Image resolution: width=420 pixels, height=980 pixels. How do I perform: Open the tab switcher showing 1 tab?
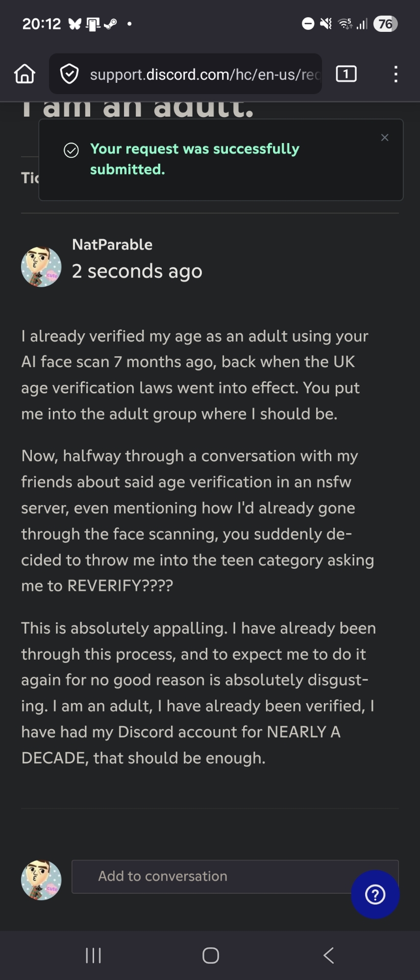[346, 74]
